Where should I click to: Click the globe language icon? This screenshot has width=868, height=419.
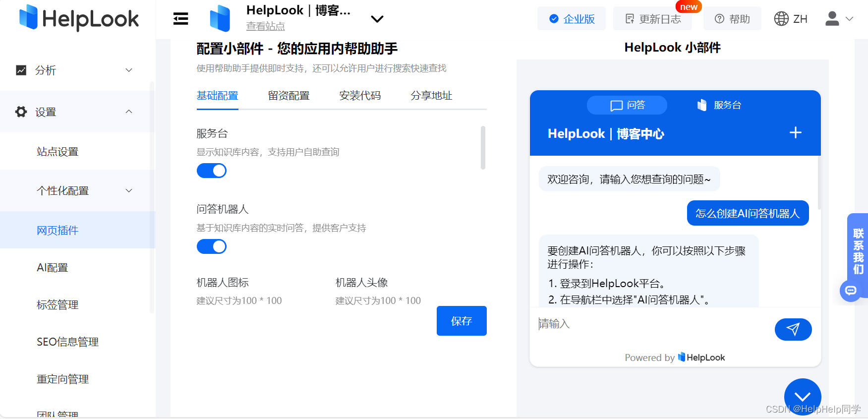(781, 19)
